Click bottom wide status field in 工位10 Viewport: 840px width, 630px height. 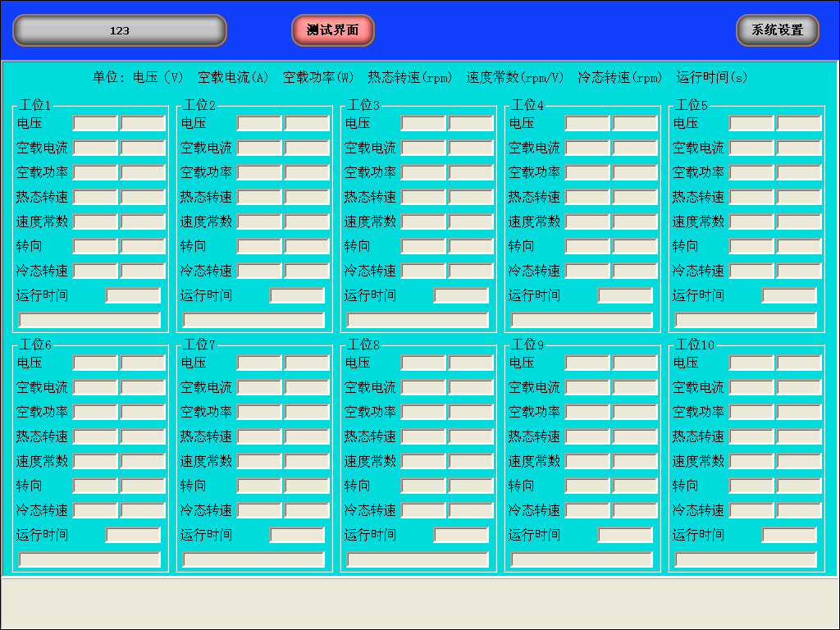point(745,559)
